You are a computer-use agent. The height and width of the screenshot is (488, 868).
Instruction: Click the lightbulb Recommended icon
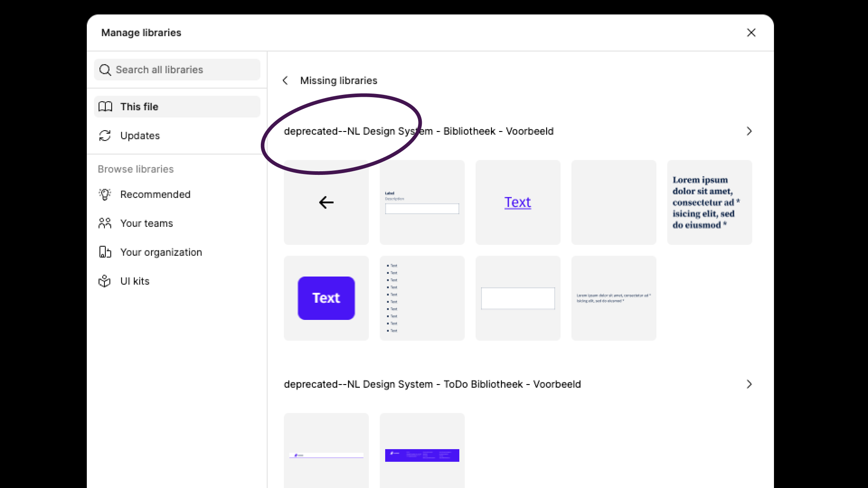(x=105, y=194)
